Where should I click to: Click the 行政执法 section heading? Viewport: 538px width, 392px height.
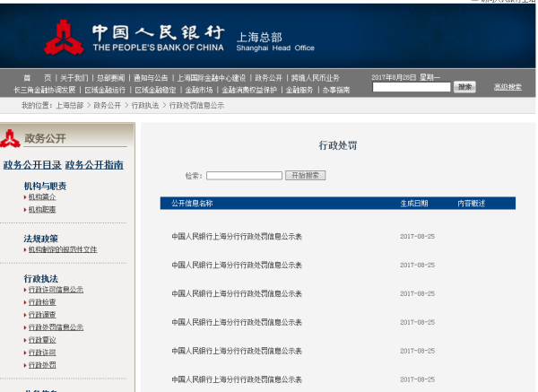[x=41, y=279]
